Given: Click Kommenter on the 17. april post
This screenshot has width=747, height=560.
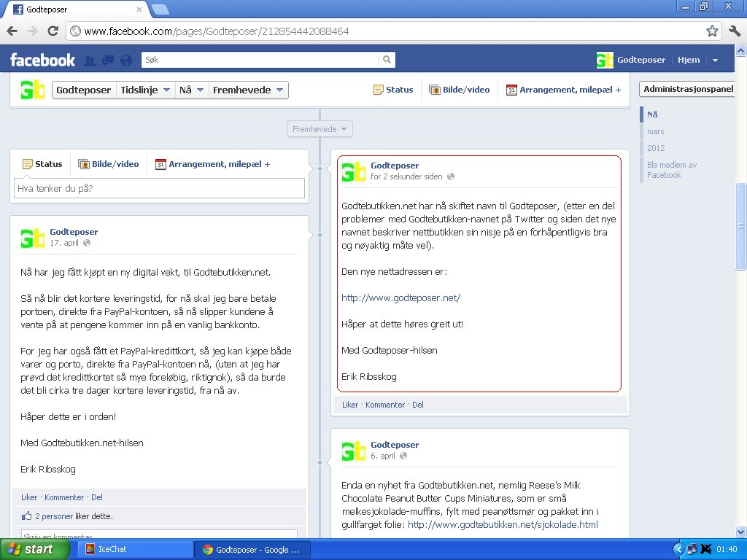Looking at the screenshot, I should point(64,497).
